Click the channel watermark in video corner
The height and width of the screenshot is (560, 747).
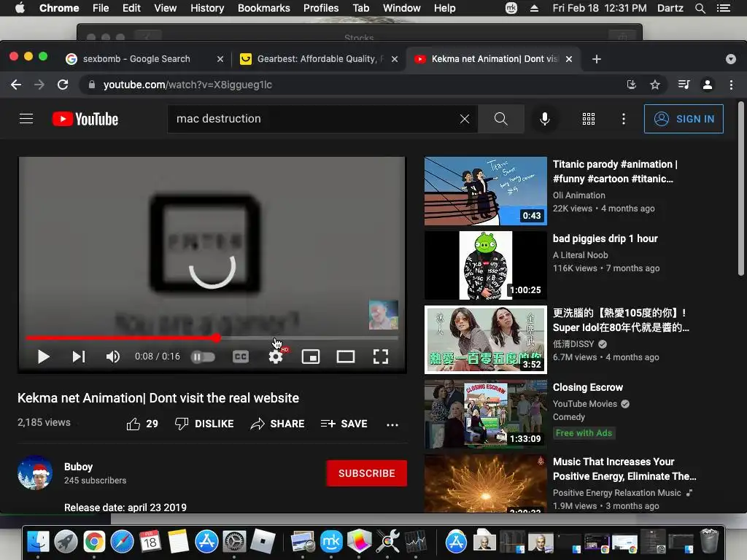pyautogui.click(x=384, y=314)
